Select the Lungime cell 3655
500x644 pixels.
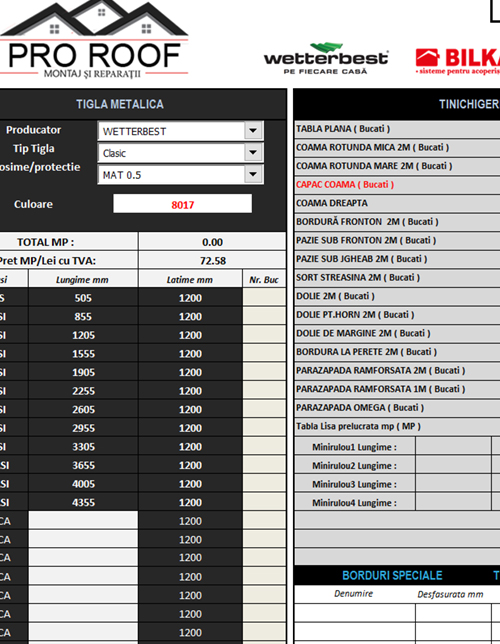pos(83,465)
